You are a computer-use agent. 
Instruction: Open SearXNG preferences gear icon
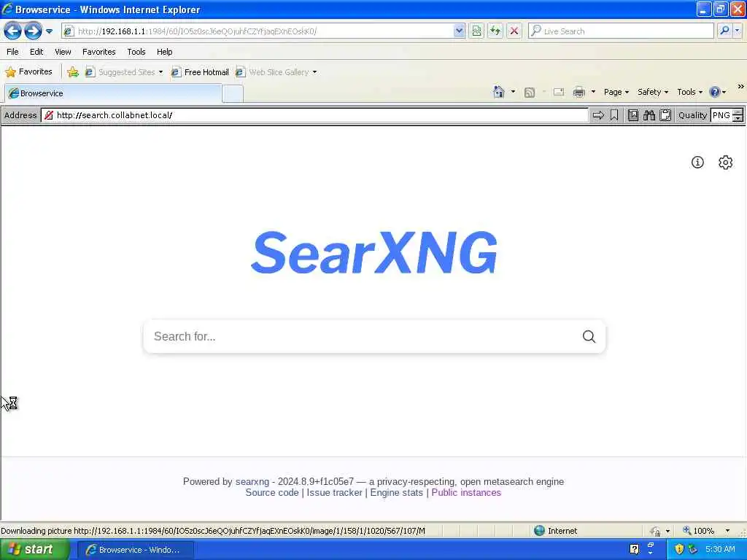725,163
